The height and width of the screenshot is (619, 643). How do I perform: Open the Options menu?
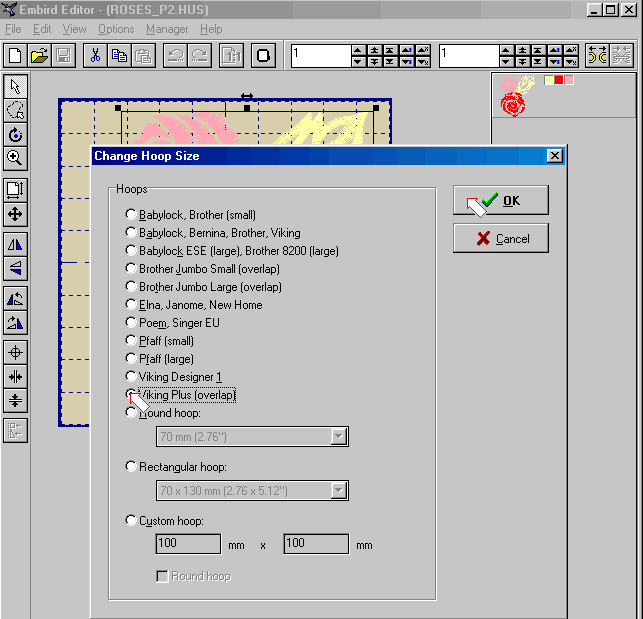(x=116, y=29)
